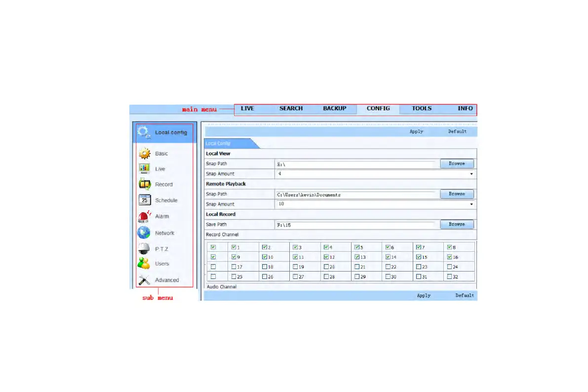The image size is (588, 392).
Task: Toggle select-all checkbox for channels 17-24
Action: 213,267
